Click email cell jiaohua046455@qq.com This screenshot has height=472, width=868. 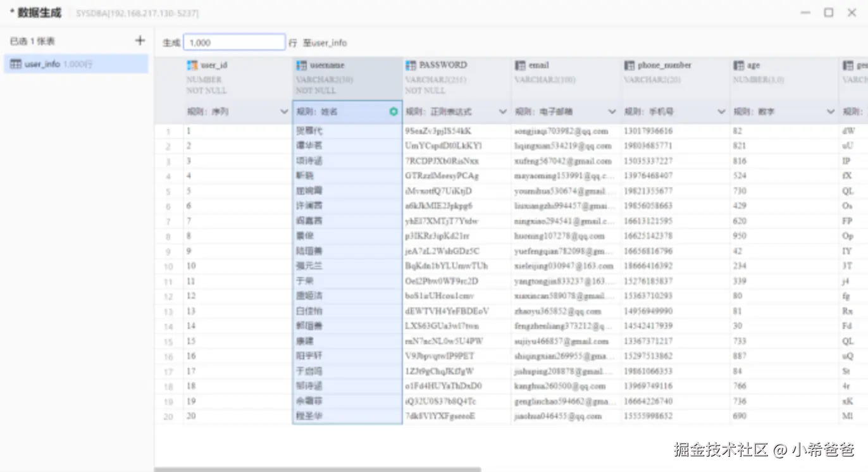559,416
